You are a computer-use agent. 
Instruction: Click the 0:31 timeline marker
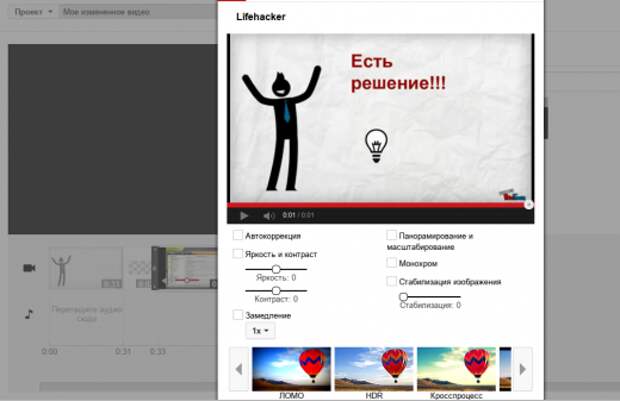[x=123, y=351]
